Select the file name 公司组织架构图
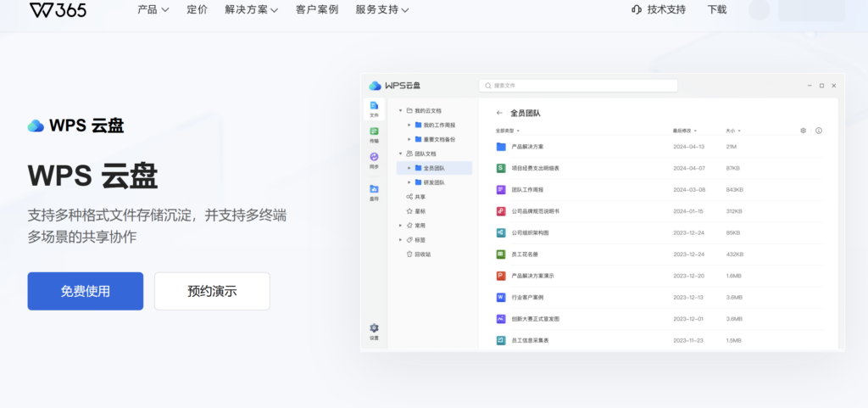Image resolution: width=868 pixels, height=408 pixels. (531, 232)
